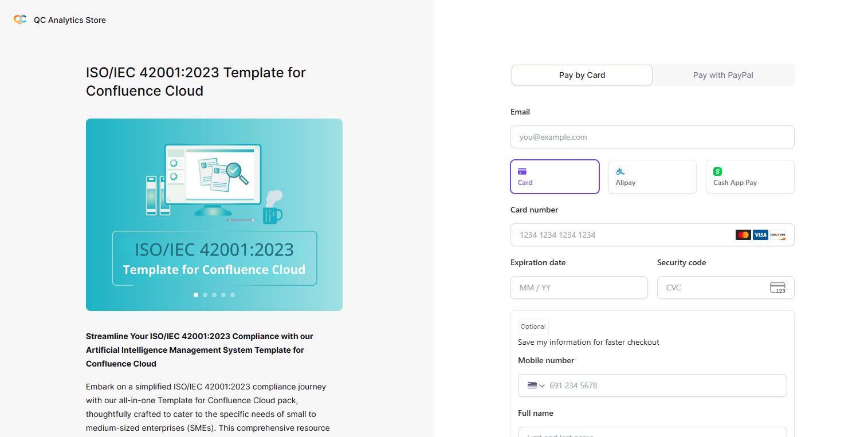Click the "Card number" label
This screenshot has height=437, width=868.
pyautogui.click(x=534, y=210)
